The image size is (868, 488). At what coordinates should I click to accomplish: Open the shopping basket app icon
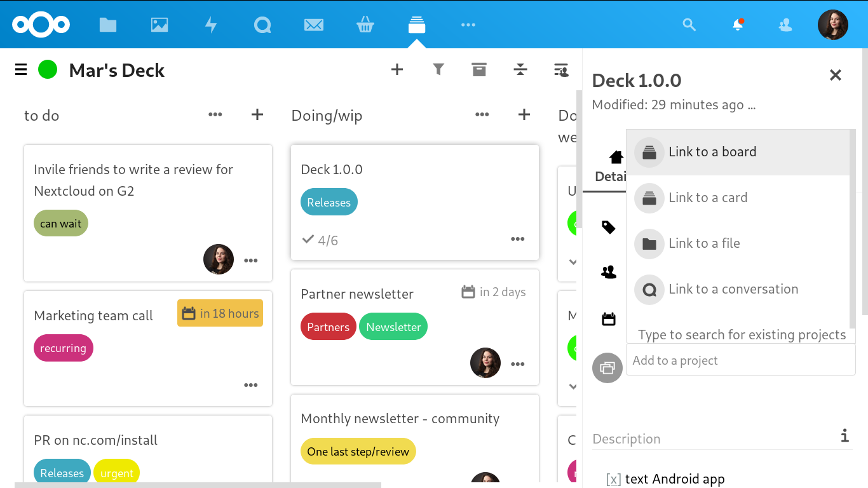coord(365,25)
